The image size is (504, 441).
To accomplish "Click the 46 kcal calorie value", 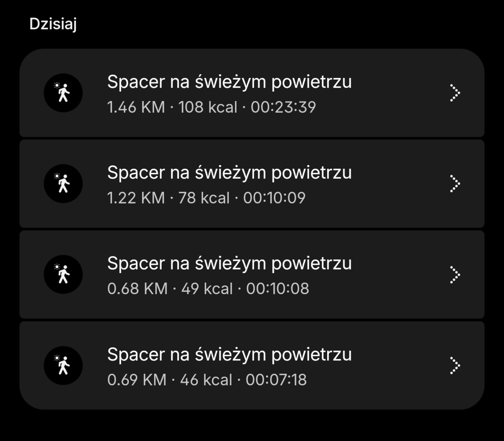I will 206,380.
